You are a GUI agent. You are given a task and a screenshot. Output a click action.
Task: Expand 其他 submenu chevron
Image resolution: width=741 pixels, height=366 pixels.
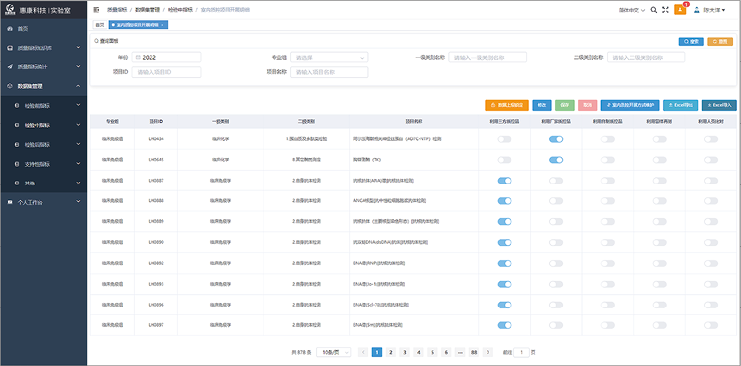click(78, 183)
